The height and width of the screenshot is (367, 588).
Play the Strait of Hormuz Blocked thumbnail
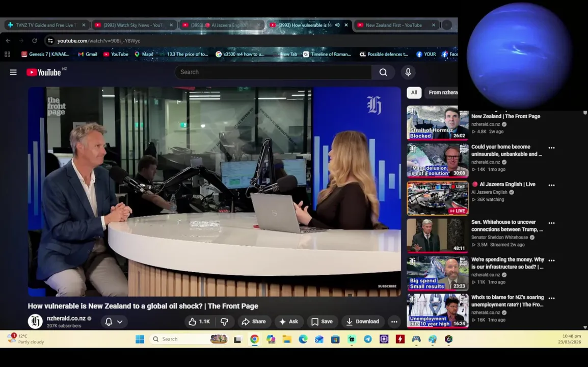pos(438,123)
